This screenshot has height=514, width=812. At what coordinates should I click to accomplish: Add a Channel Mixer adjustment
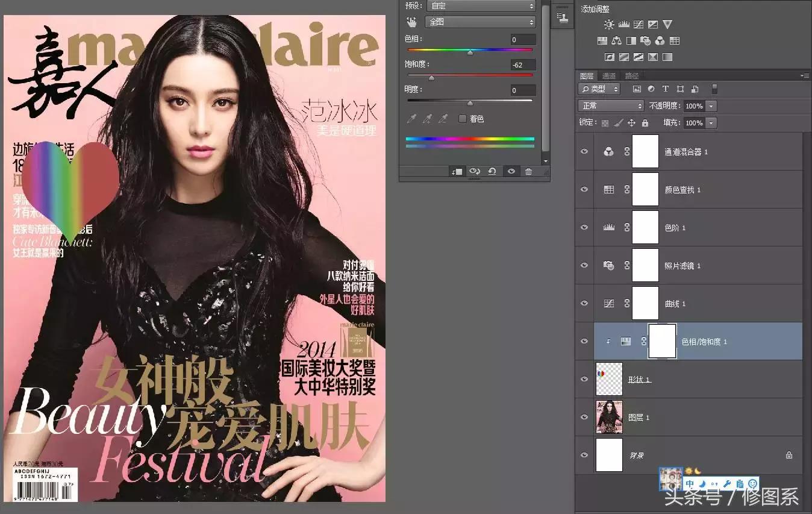(x=660, y=40)
